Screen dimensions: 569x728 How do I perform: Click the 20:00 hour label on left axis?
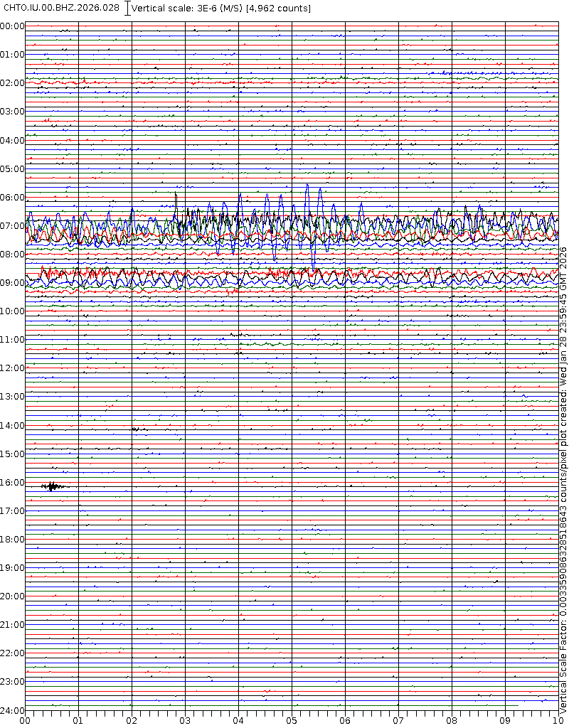click(12, 596)
